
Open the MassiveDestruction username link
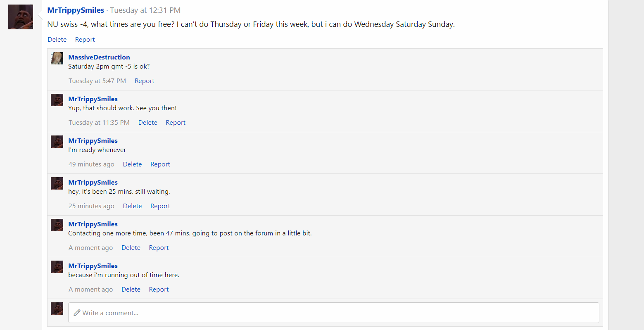tap(99, 57)
